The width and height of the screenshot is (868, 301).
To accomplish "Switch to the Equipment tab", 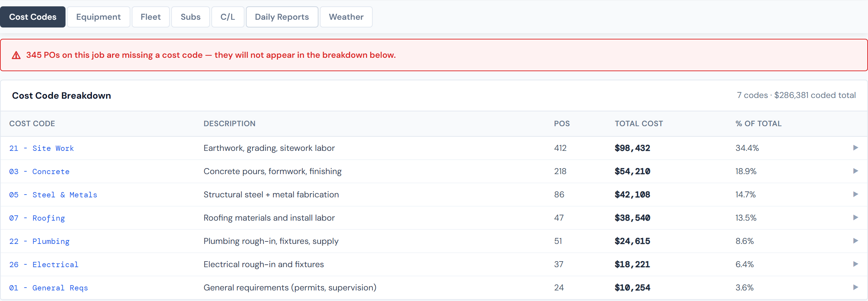I will tap(98, 17).
